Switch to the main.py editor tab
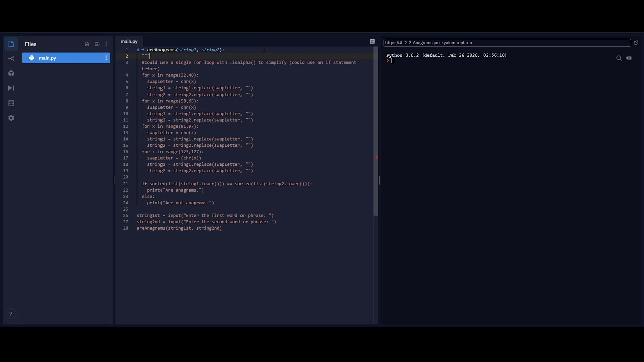The width and height of the screenshot is (644, 362). (x=129, y=42)
